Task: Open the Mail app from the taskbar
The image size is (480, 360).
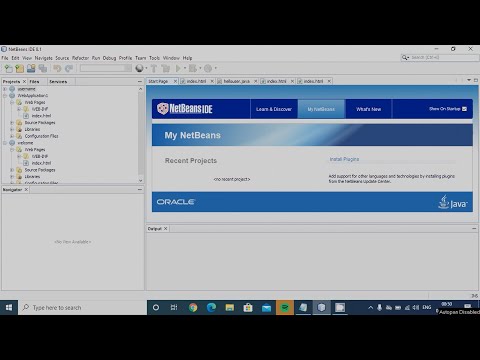Action: click(x=266, y=307)
